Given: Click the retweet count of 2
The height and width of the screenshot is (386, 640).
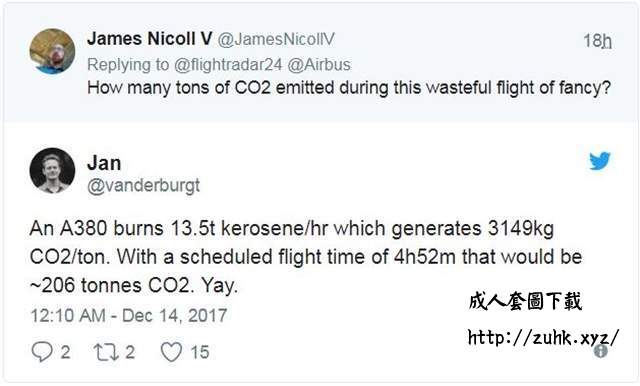Looking at the screenshot, I should pos(130,352).
